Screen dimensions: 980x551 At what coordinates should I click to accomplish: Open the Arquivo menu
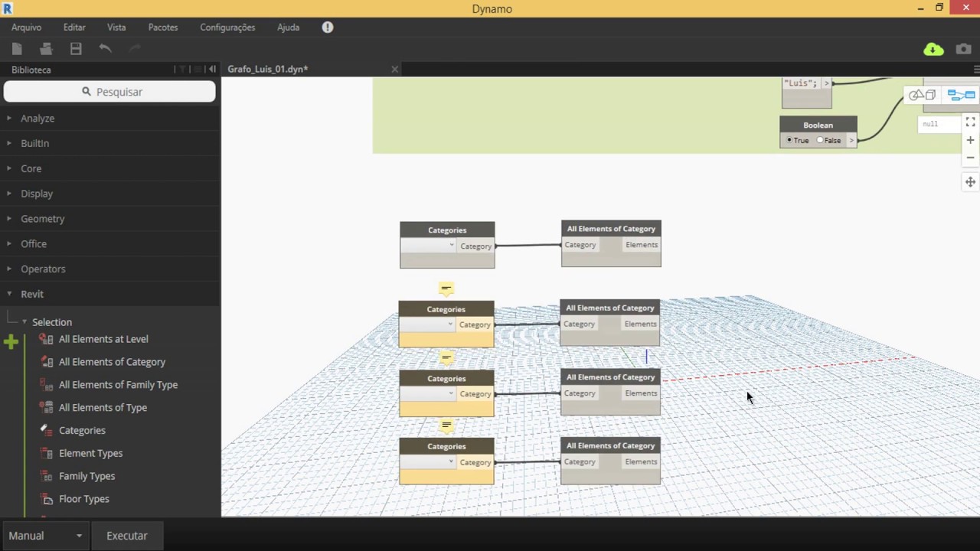pos(27,27)
